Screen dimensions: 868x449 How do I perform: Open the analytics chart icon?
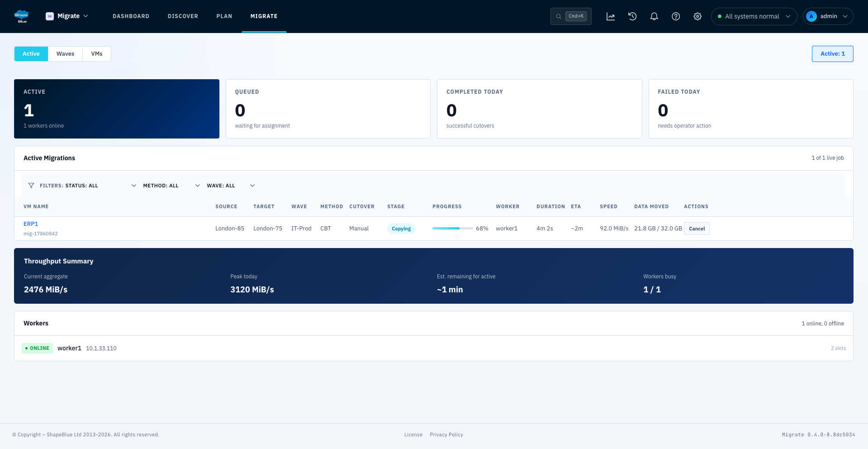(611, 16)
